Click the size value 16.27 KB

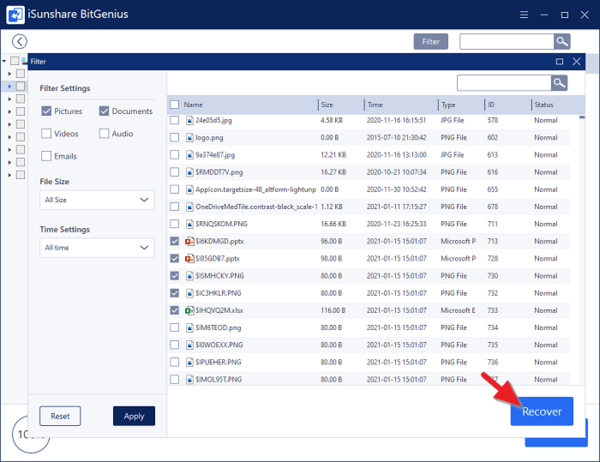point(333,172)
